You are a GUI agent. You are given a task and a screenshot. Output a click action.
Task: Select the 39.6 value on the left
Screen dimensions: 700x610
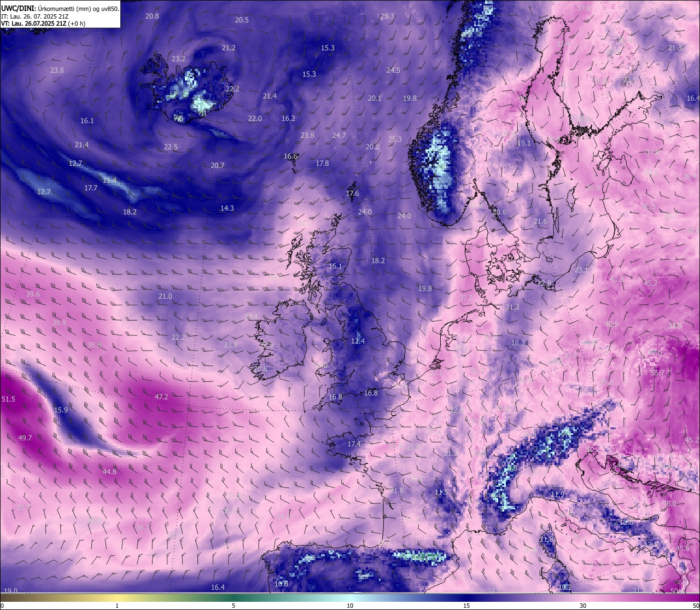click(x=33, y=294)
